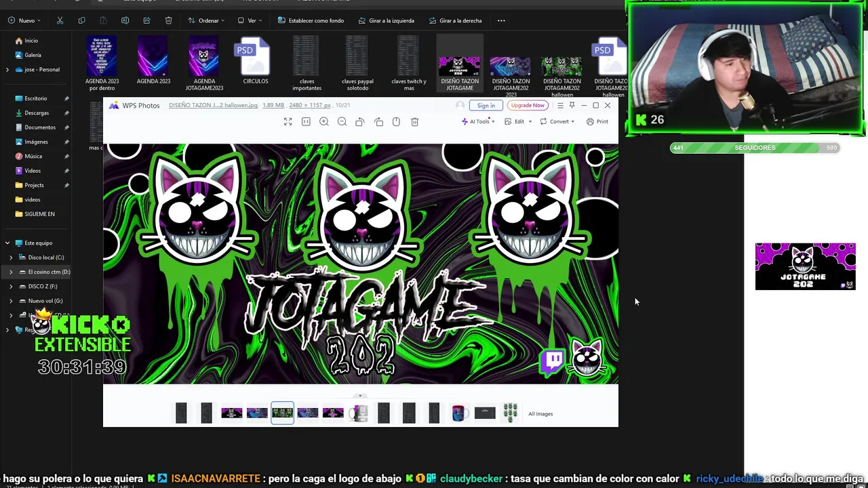Open Convert dropdown in WPS Photos
The image size is (868, 488).
[557, 121]
